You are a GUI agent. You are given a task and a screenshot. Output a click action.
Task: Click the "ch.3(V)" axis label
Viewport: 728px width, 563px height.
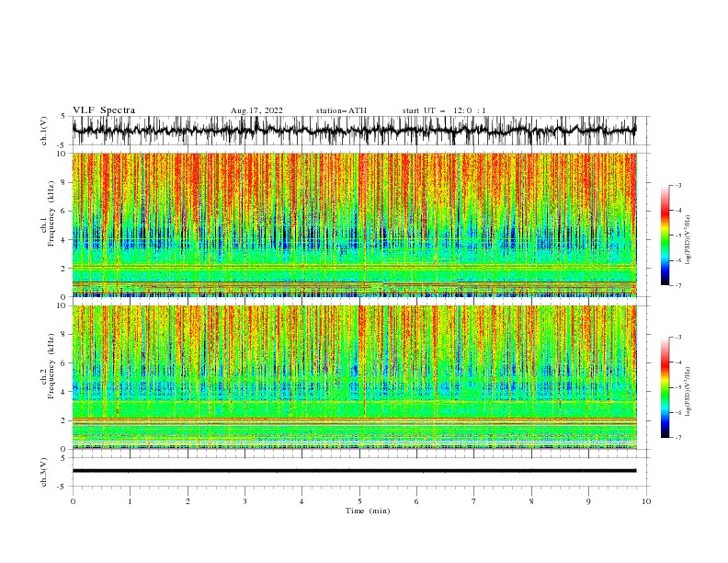pyautogui.click(x=44, y=472)
